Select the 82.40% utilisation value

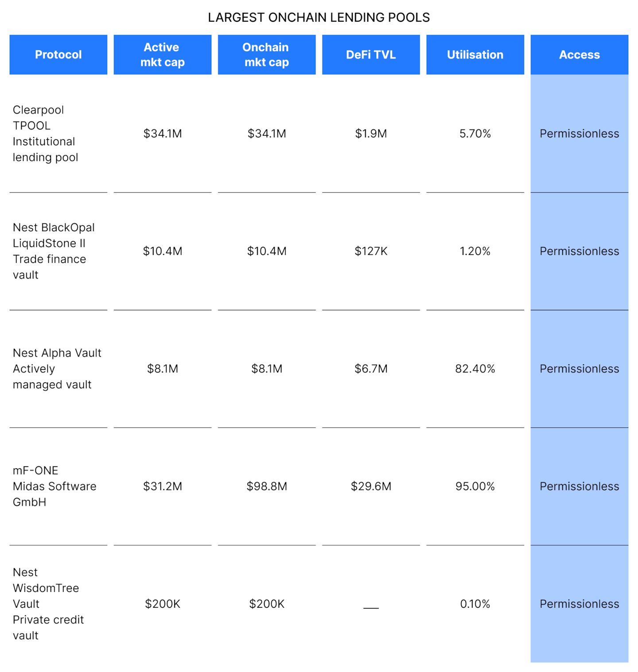(x=475, y=369)
